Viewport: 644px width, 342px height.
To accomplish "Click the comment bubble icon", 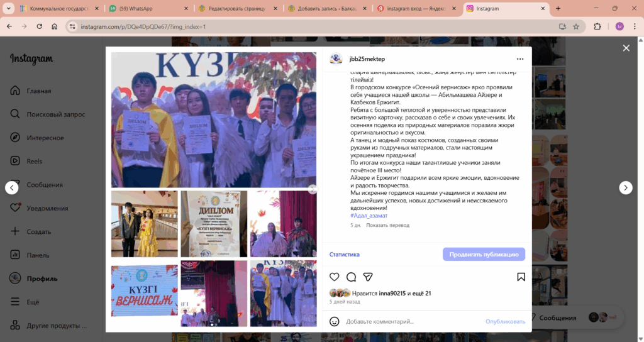I will 351,277.
